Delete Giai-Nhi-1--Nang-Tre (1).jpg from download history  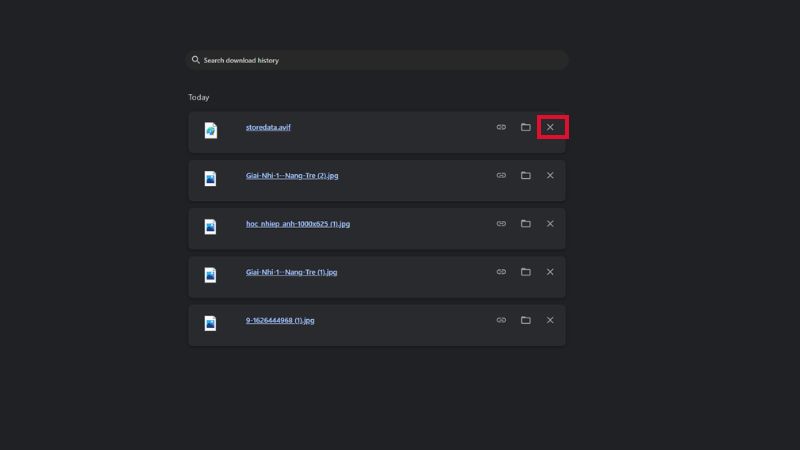pyautogui.click(x=550, y=272)
